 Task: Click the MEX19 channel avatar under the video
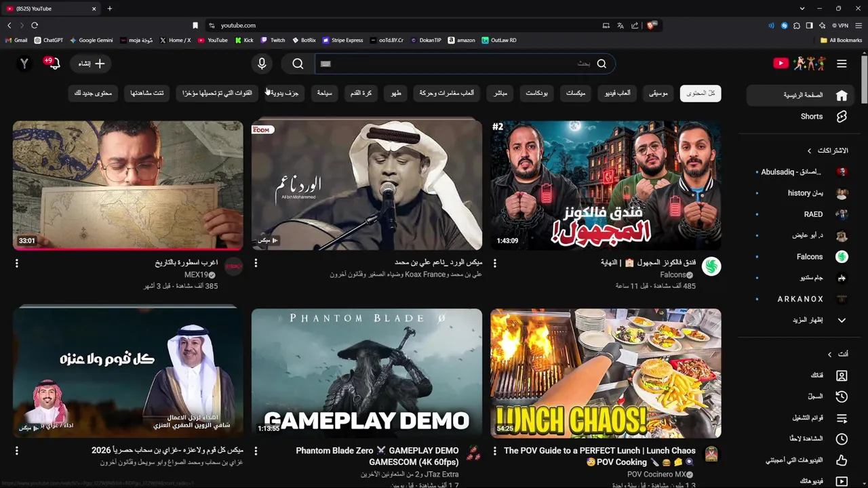coord(233,266)
